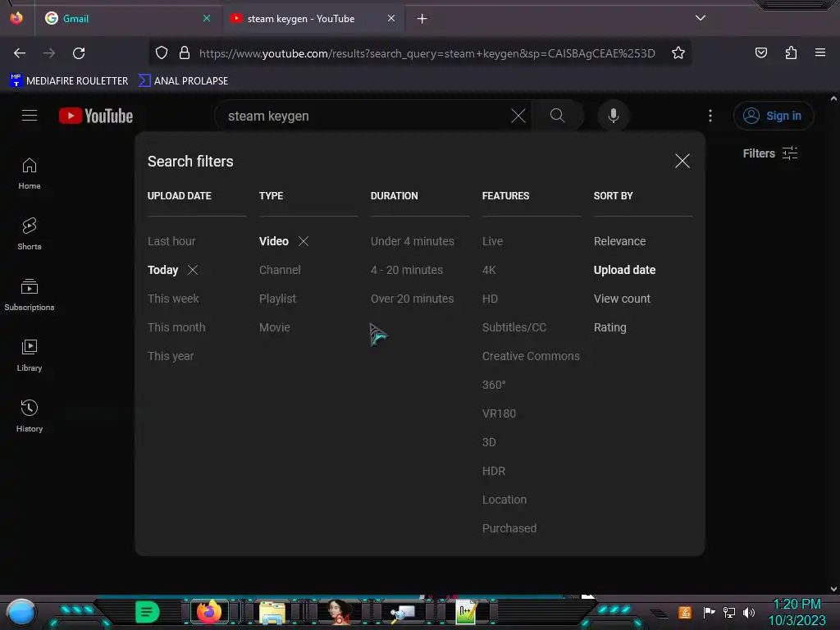Click the Filters button with sliders icon
840x630 pixels.
(x=769, y=153)
